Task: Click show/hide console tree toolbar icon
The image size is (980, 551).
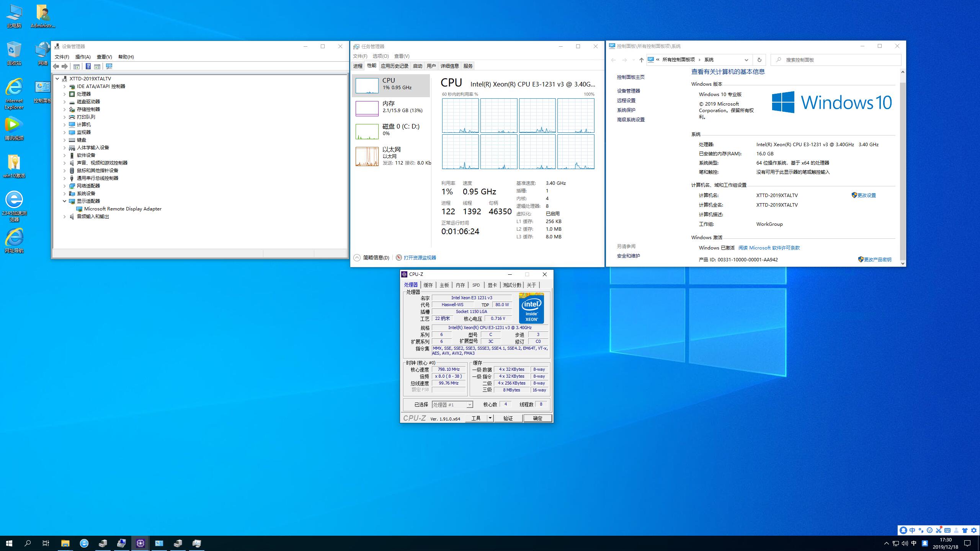Action: tap(77, 66)
